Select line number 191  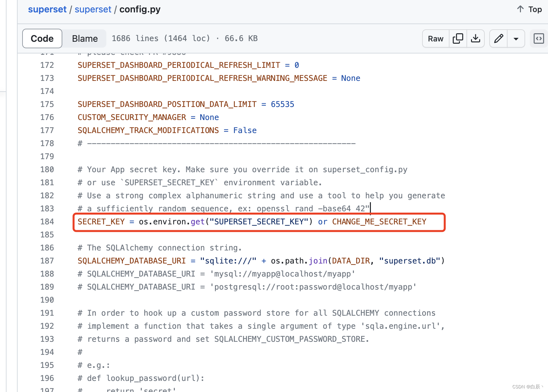[x=47, y=313]
